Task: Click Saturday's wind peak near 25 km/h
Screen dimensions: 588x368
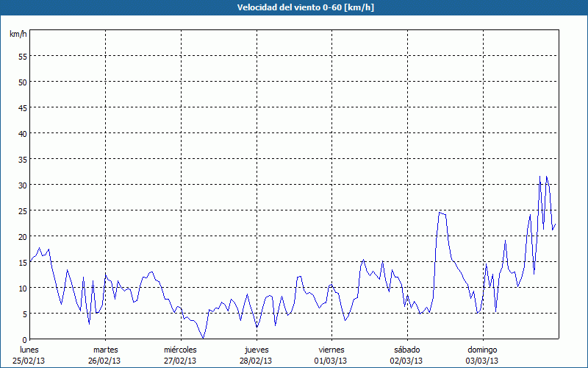Action: 440,213
